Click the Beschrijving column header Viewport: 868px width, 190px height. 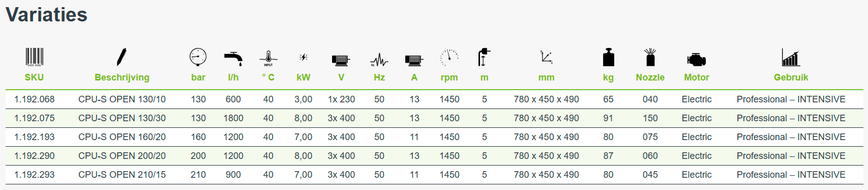[122, 77]
